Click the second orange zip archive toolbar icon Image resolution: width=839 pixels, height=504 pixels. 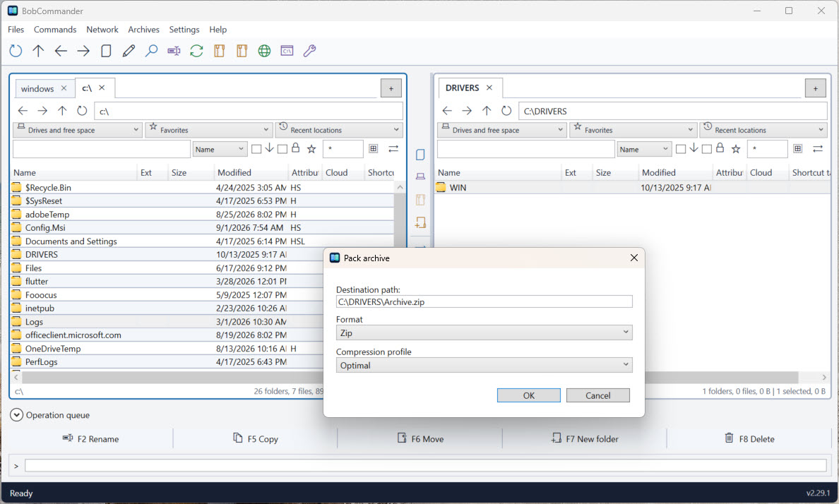click(242, 51)
